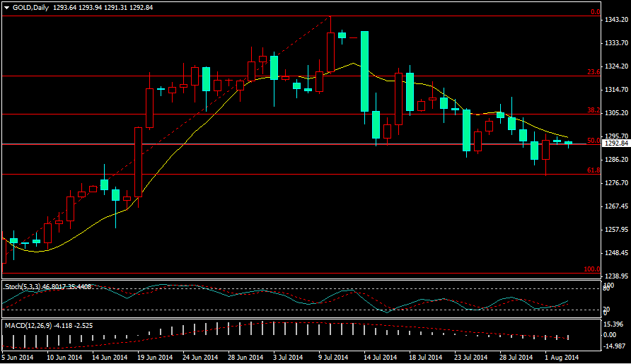Click the Stochastic 80 level label
The image size is (631, 364).
point(607,288)
